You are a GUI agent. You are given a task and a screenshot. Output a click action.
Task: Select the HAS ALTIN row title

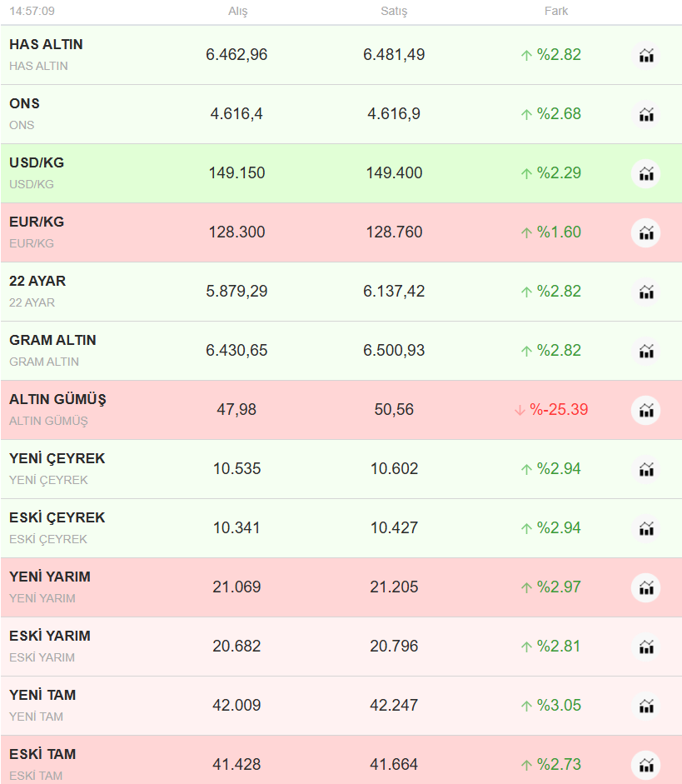pyautogui.click(x=47, y=44)
